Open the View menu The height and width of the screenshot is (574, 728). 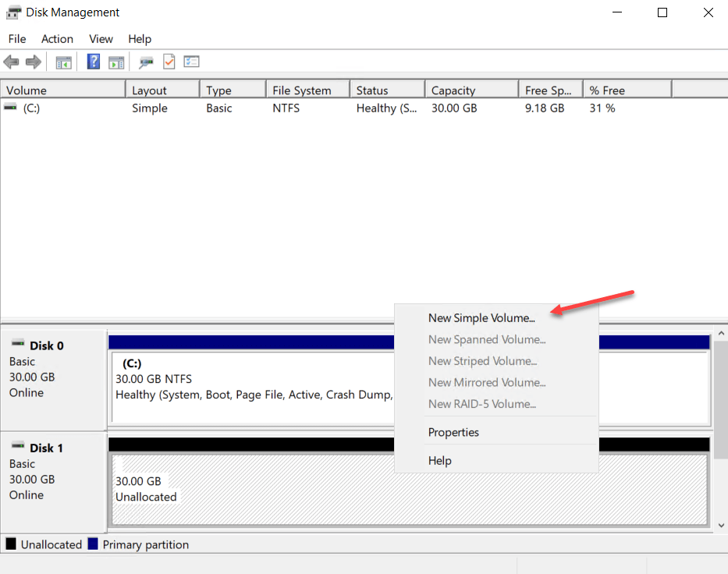pos(101,39)
